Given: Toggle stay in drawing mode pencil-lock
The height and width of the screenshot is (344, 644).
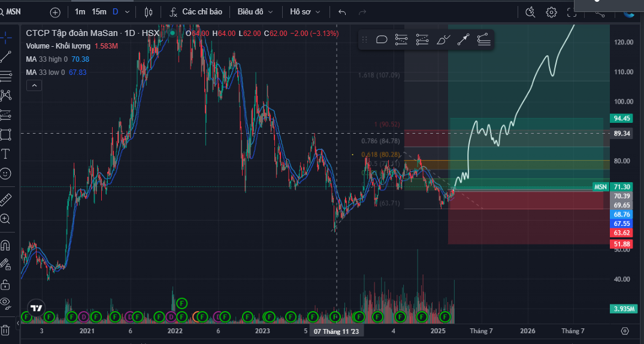Looking at the screenshot, I should coord(5,265).
